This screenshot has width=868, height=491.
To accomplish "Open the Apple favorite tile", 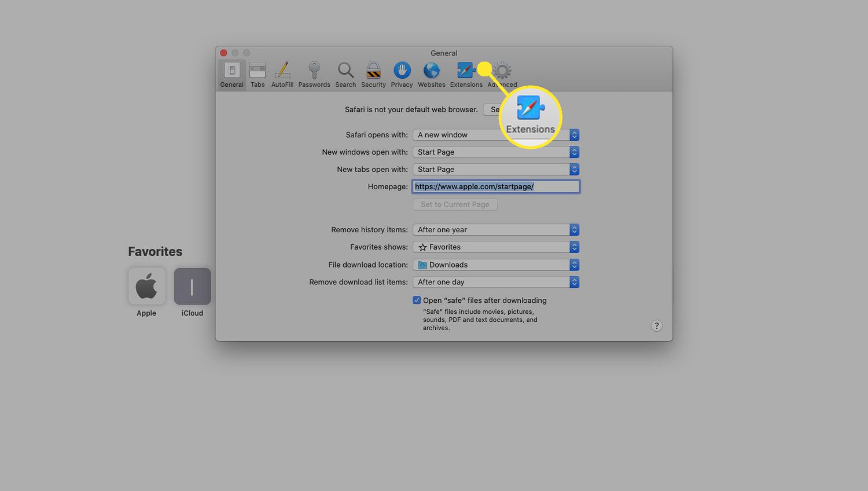I will [x=146, y=286].
